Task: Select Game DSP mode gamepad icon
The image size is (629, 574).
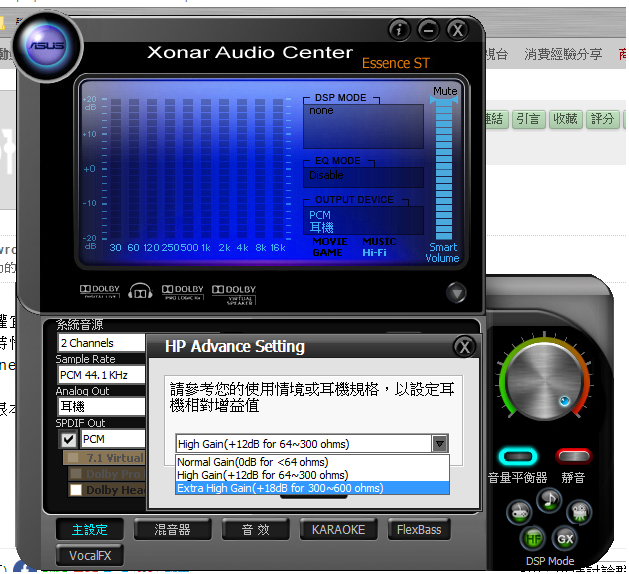Action: 519,512
